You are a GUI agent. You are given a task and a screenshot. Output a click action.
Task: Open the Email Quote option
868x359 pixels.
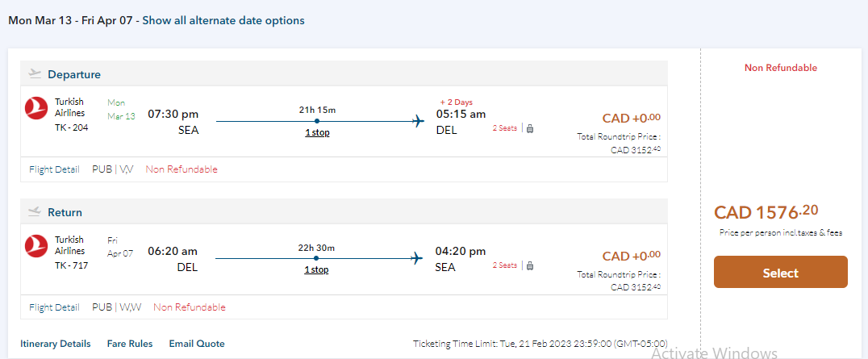(197, 344)
